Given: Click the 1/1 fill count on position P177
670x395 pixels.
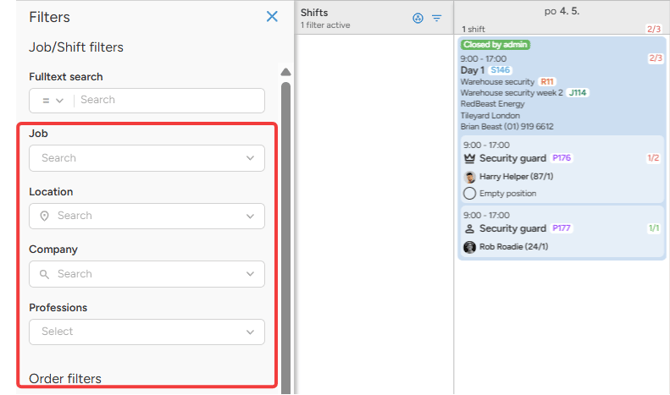Looking at the screenshot, I should [654, 228].
